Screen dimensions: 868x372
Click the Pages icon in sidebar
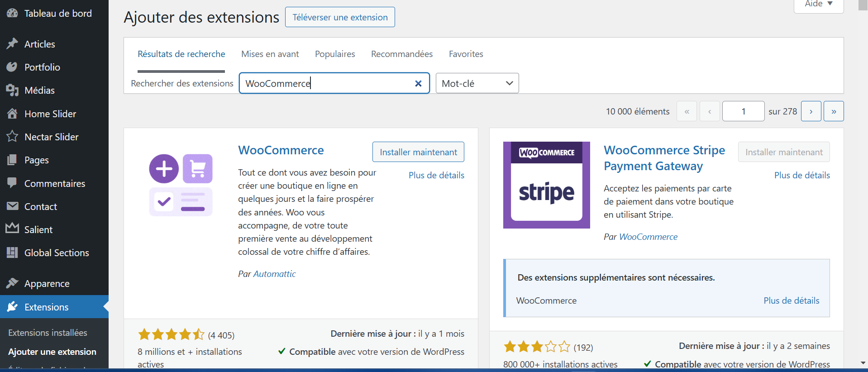(12, 160)
